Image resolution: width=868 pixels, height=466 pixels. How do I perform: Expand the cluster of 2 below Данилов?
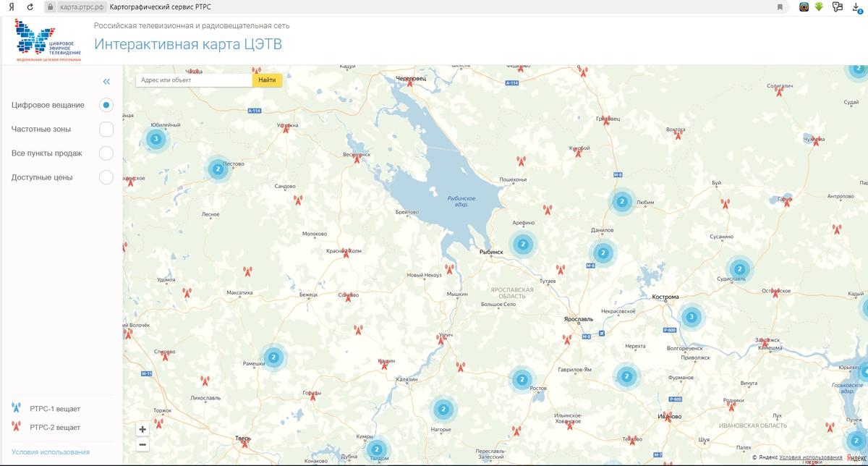pyautogui.click(x=603, y=253)
